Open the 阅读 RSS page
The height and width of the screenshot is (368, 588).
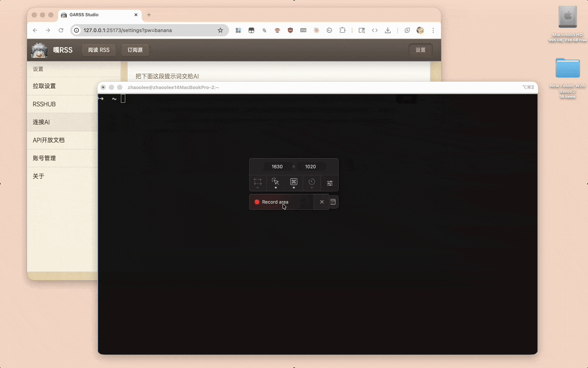[99, 50]
